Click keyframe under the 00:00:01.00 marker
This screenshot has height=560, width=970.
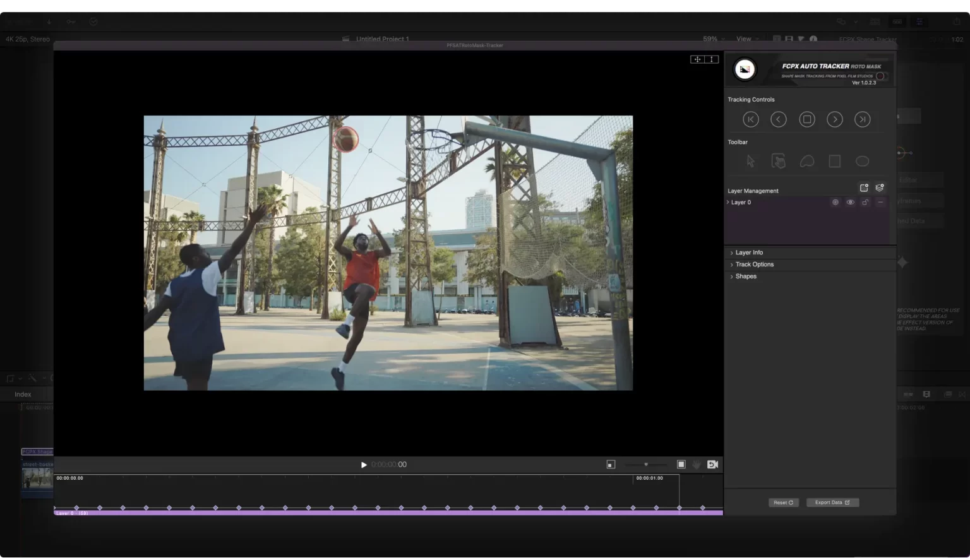[633, 508]
